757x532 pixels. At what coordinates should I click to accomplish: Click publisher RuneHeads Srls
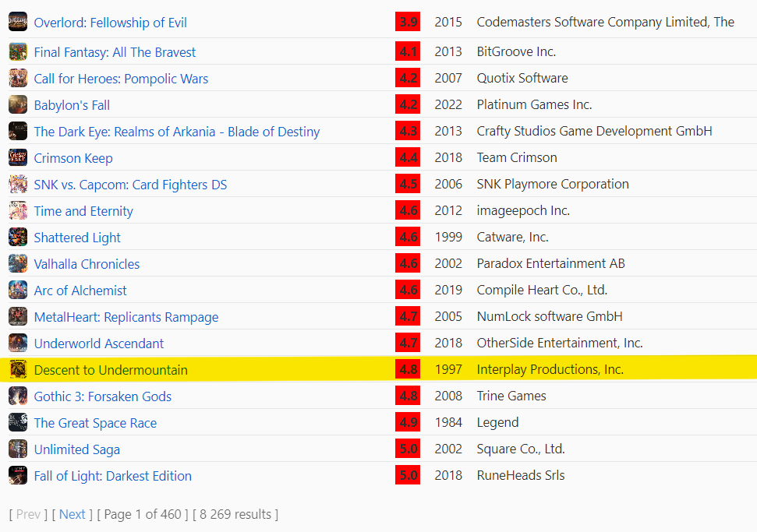point(521,476)
